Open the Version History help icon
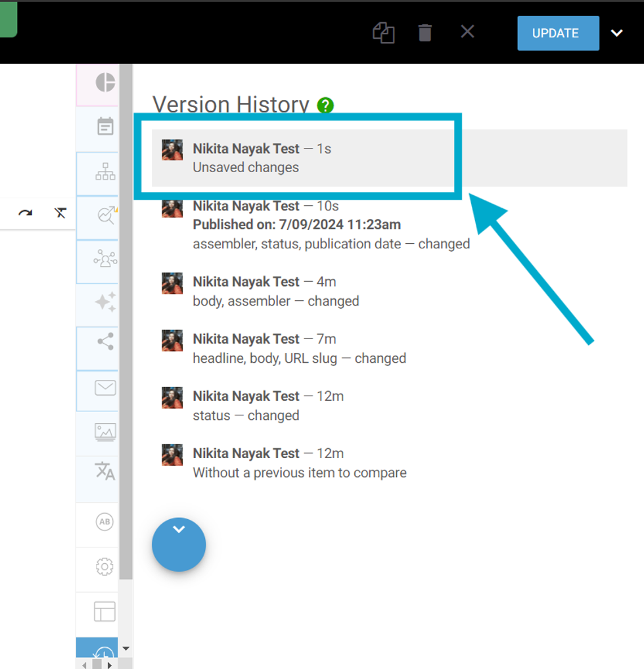Image resolution: width=644 pixels, height=669 pixels. click(x=325, y=105)
